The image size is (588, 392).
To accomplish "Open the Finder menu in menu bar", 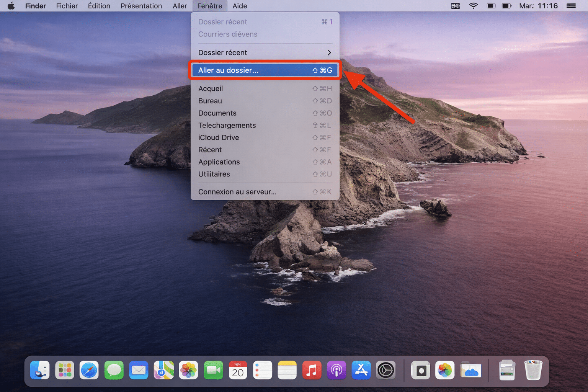I will pyautogui.click(x=36, y=6).
